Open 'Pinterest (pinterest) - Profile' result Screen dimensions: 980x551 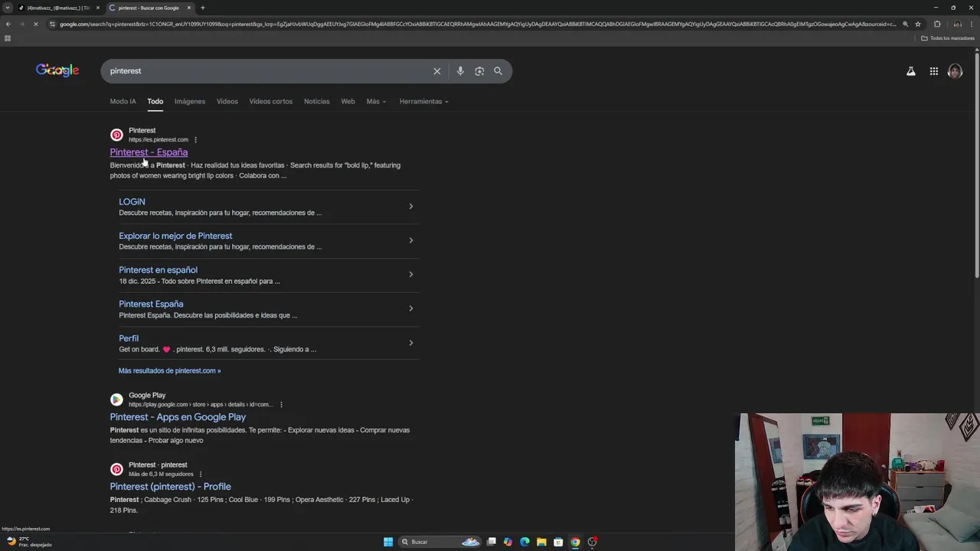[x=170, y=487]
